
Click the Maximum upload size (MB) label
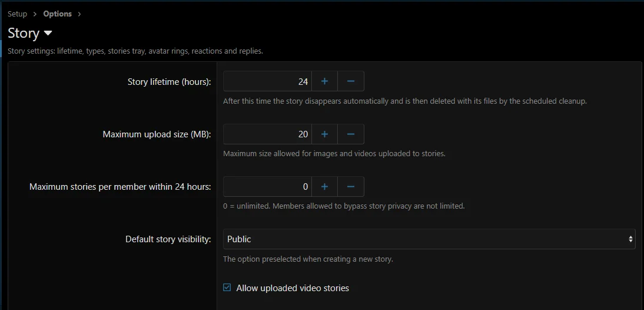(x=157, y=134)
